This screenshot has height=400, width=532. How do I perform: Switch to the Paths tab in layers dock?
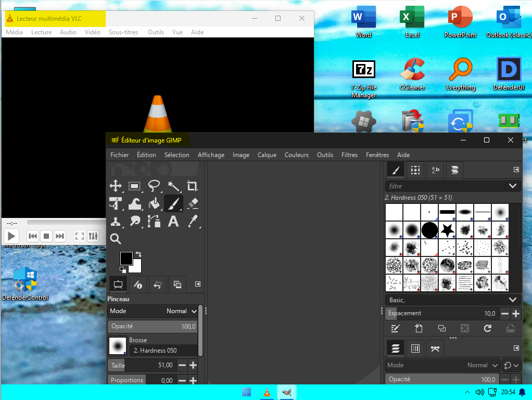point(435,348)
